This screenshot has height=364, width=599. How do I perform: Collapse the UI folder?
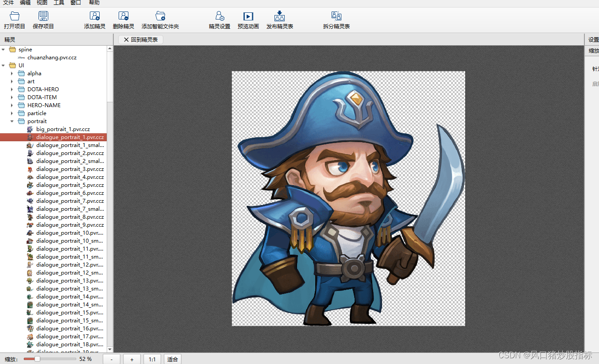pos(4,66)
